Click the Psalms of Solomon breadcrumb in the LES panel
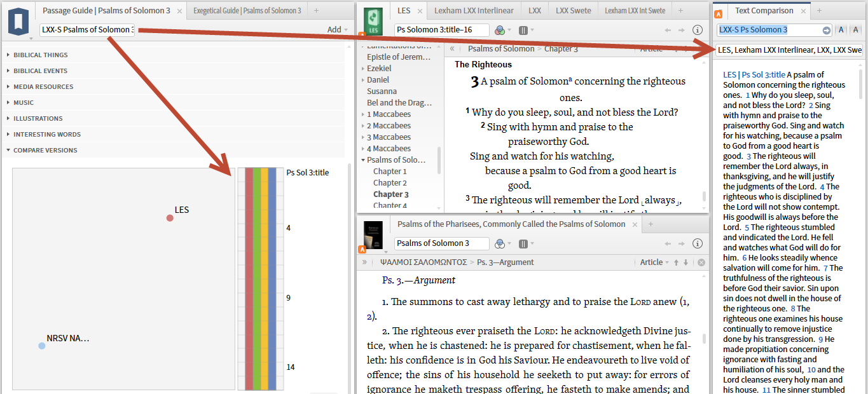 tap(501, 49)
